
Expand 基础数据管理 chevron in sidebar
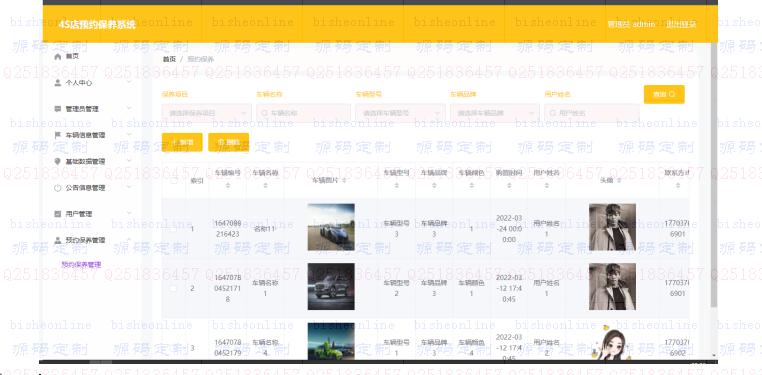[x=129, y=161]
